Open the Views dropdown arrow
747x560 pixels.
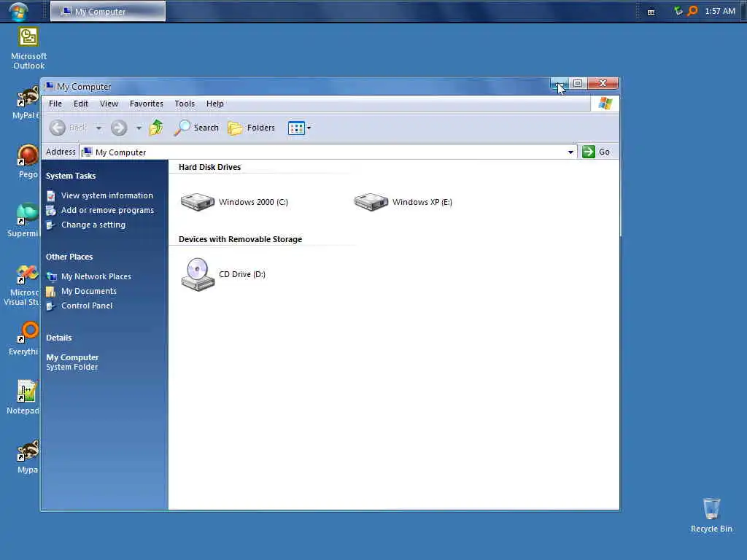[309, 128]
